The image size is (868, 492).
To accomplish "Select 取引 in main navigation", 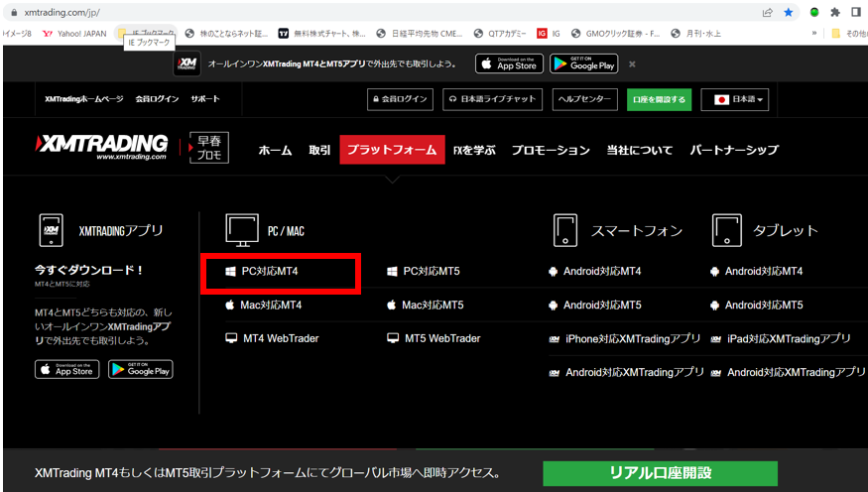I will tap(319, 150).
